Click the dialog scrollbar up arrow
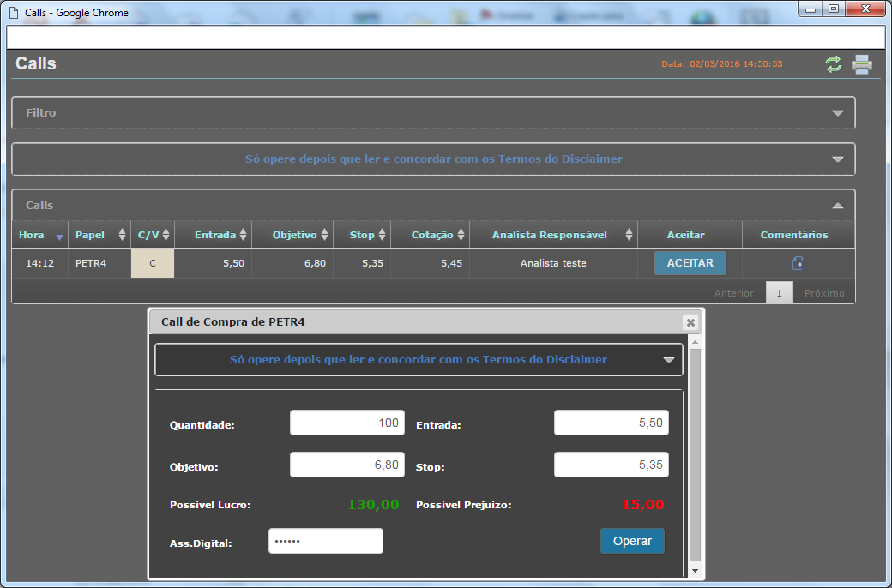892x588 pixels. pyautogui.click(x=695, y=342)
